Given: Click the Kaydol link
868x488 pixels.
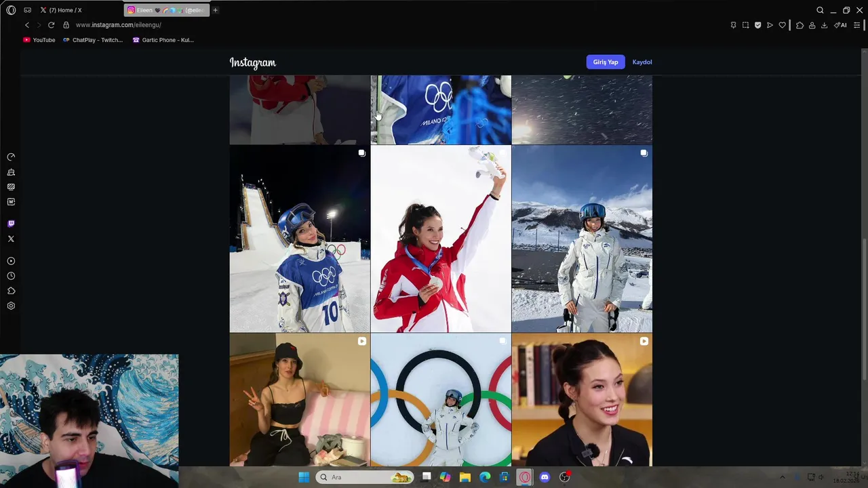Looking at the screenshot, I should (x=642, y=62).
